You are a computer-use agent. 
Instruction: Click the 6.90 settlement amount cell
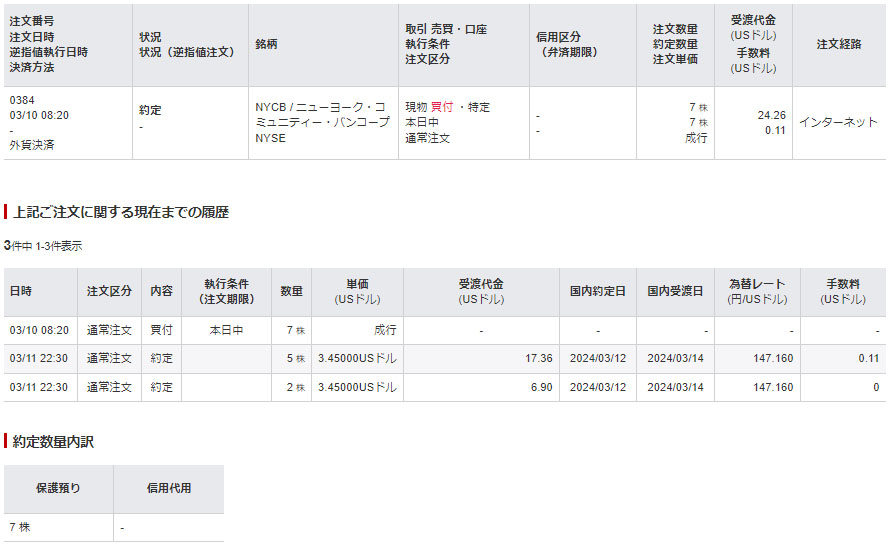pyautogui.click(x=540, y=387)
